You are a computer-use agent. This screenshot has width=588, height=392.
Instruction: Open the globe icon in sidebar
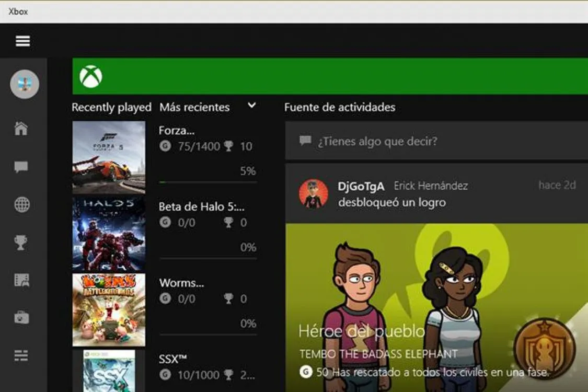pyautogui.click(x=22, y=204)
